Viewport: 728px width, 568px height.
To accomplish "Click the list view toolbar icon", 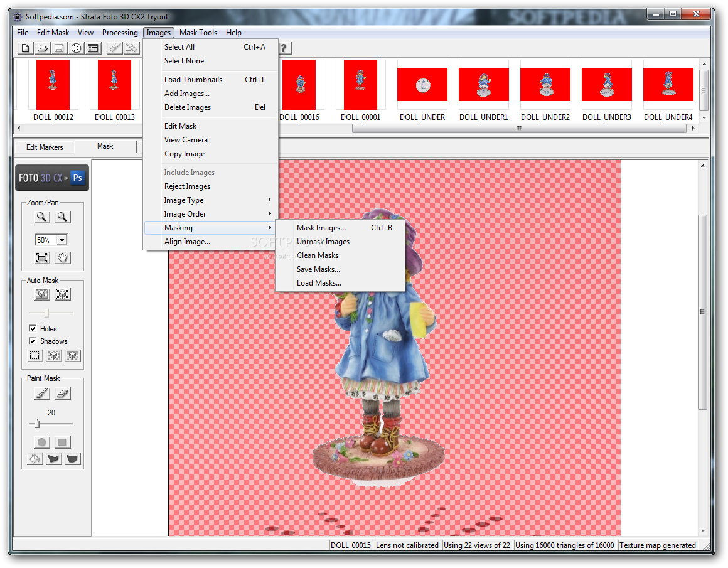I will [x=94, y=48].
